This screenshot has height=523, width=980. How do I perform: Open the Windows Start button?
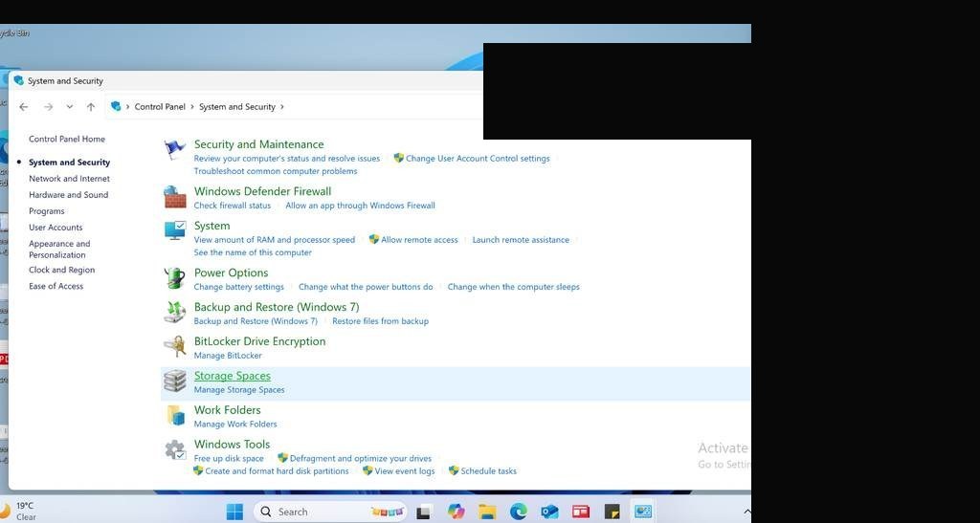click(x=234, y=512)
